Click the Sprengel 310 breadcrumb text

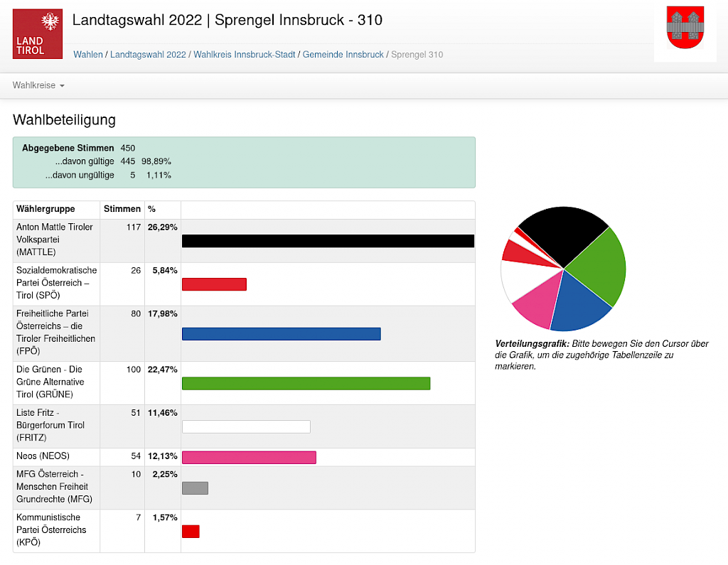pyautogui.click(x=417, y=54)
